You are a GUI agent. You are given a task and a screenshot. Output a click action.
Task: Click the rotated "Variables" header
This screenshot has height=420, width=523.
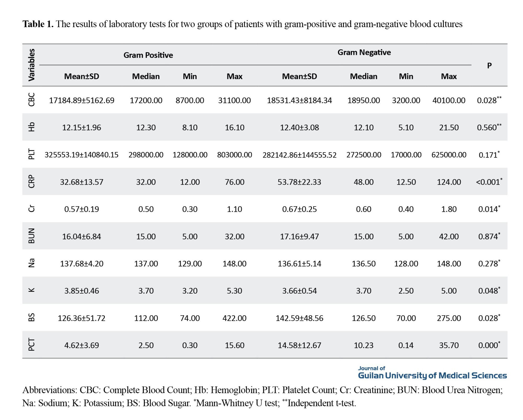[x=31, y=65]
